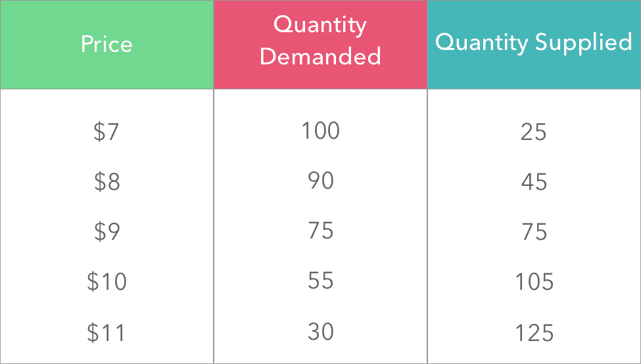Click the word Demanded in pink header
641x364 pixels.
click(x=321, y=57)
